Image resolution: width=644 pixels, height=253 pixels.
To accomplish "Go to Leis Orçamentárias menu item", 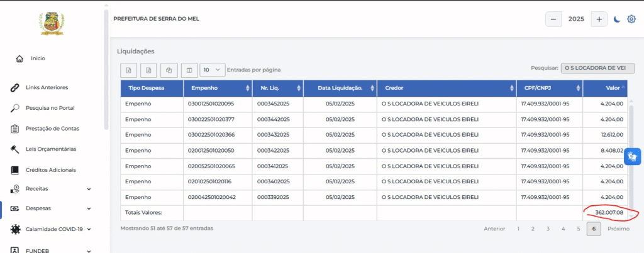I will [51, 149].
